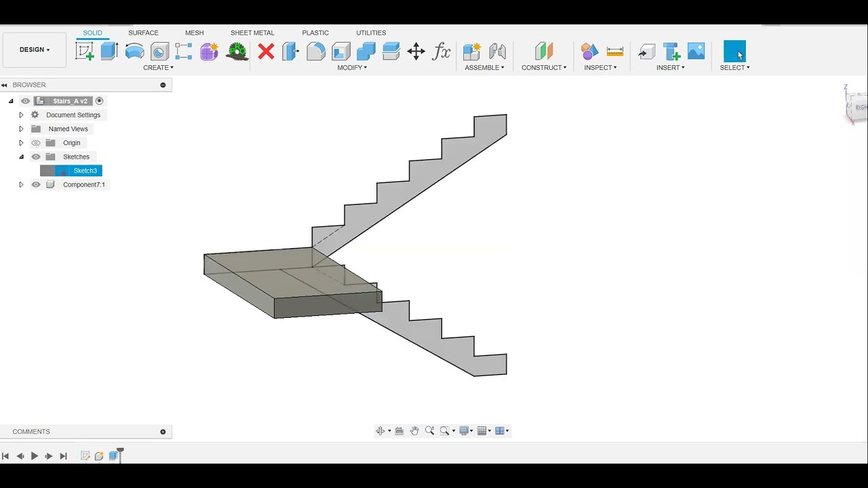This screenshot has height=488, width=868.
Task: Switch to the Sheet Metal tab
Action: pos(252,33)
